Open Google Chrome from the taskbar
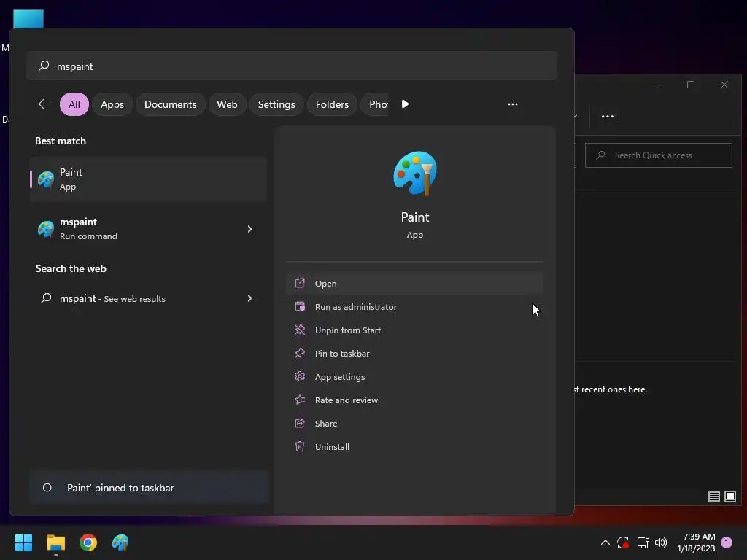This screenshot has height=560, width=747. (x=88, y=542)
